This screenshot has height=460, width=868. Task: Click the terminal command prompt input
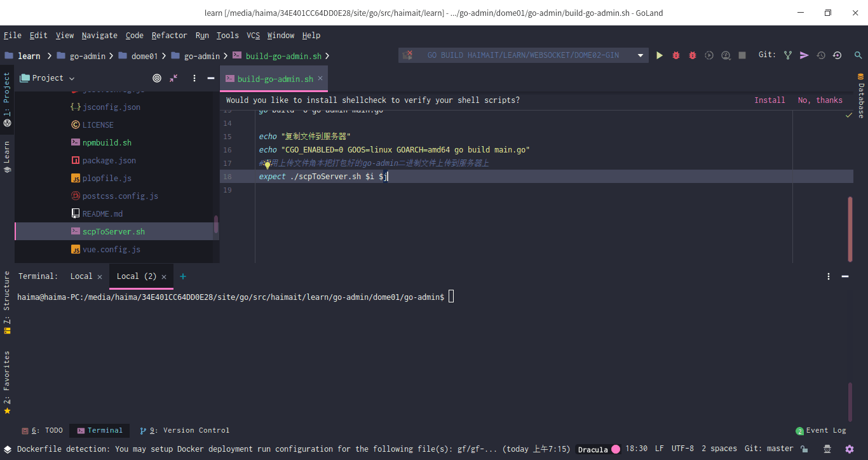click(x=452, y=297)
